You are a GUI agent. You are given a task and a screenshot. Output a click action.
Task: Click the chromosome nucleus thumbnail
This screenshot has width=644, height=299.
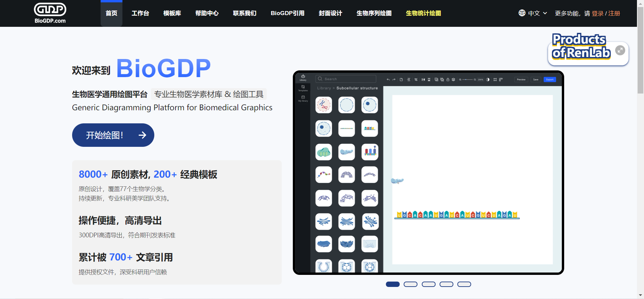pyautogui.click(x=324, y=105)
